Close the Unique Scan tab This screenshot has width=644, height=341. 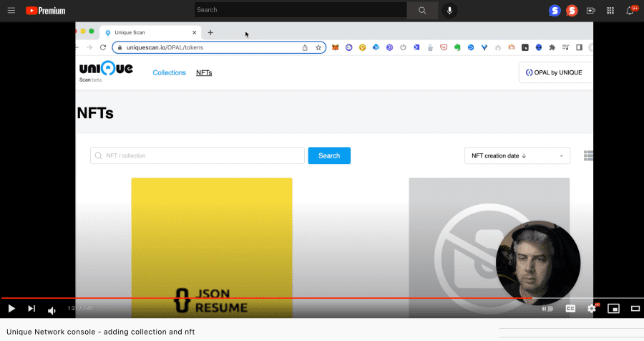click(194, 32)
